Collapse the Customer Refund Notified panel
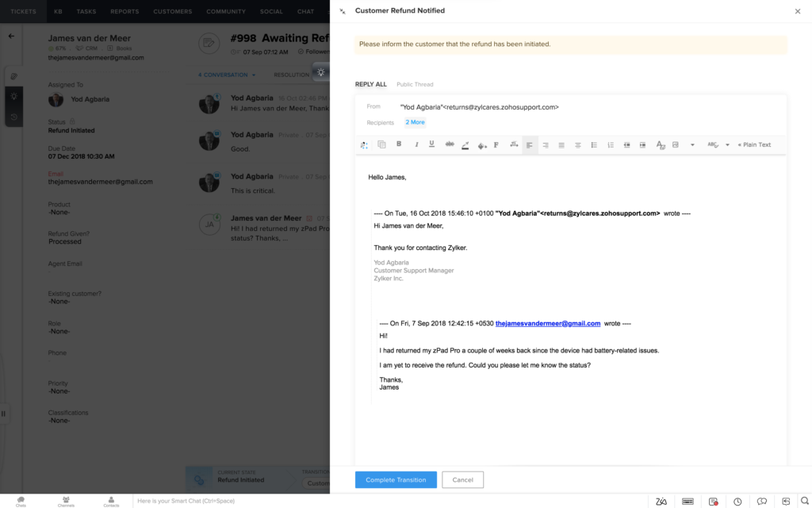This screenshot has height=508, width=812. [x=343, y=11]
